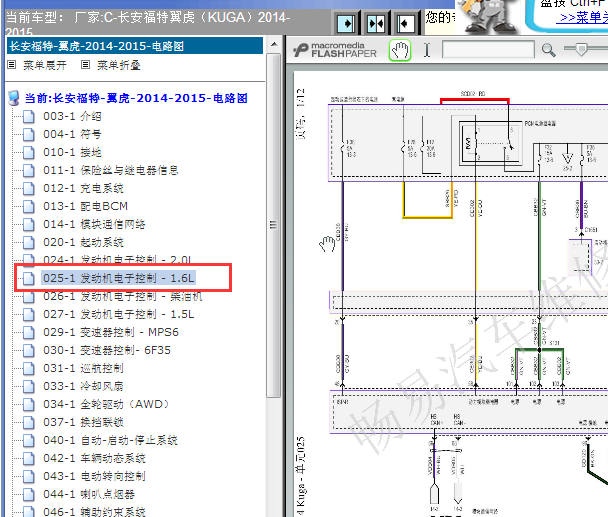Adjust the FlashPaper zoom slider handle
608x517 pixels.
[x=581, y=49]
